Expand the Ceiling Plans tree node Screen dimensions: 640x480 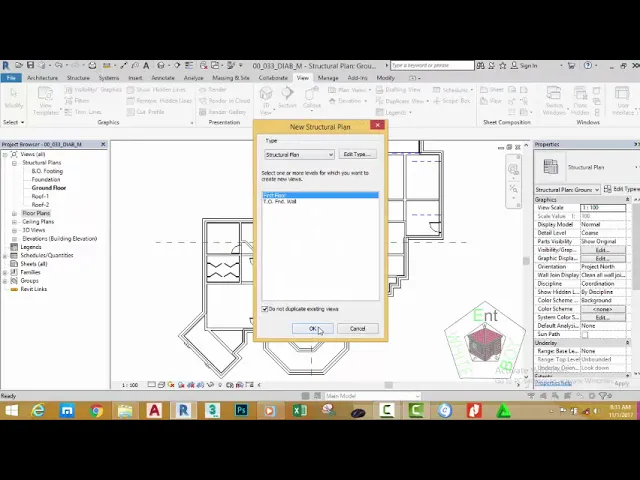click(14, 222)
